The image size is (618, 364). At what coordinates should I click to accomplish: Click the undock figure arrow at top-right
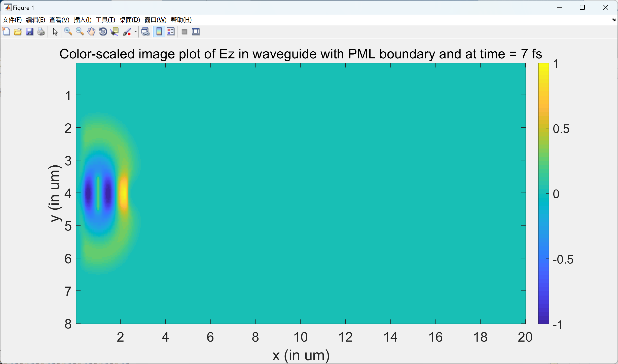pos(613,20)
